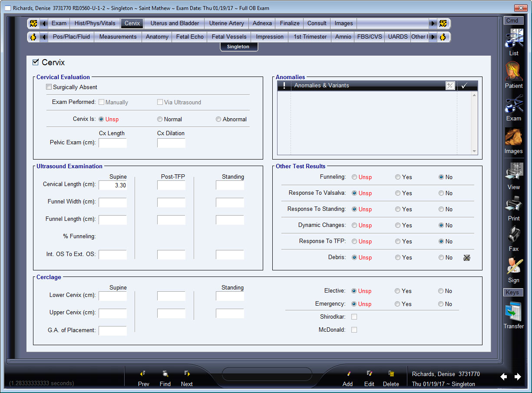The image size is (532, 393).
Task: Click Supine Cervical Length field
Action: coord(113,185)
